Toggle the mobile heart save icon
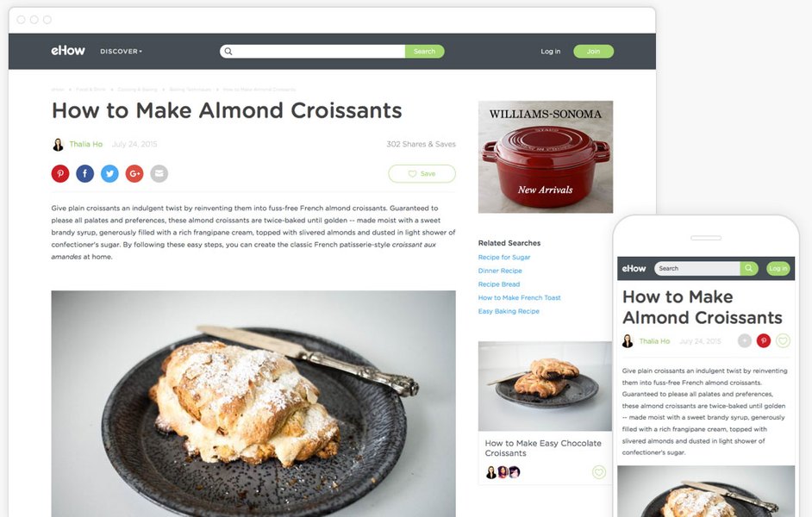The image size is (812, 517). (783, 340)
